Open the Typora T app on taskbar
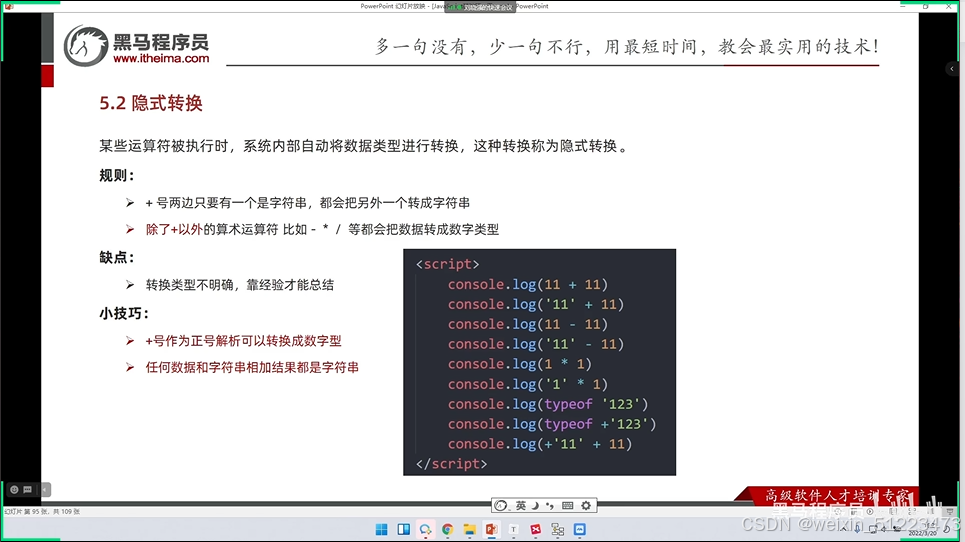The width and height of the screenshot is (965, 542). click(513, 530)
